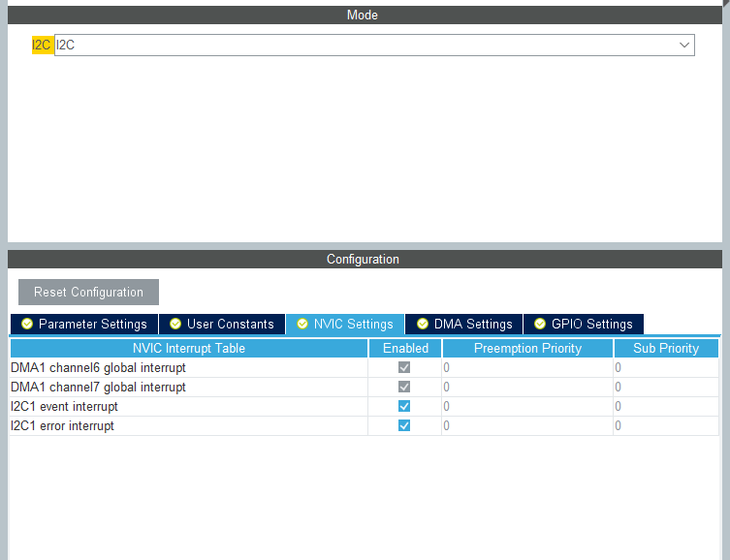Screen dimensions: 730x560
Task: Disable I2C1 error interrupt checkbox
Action: [404, 425]
